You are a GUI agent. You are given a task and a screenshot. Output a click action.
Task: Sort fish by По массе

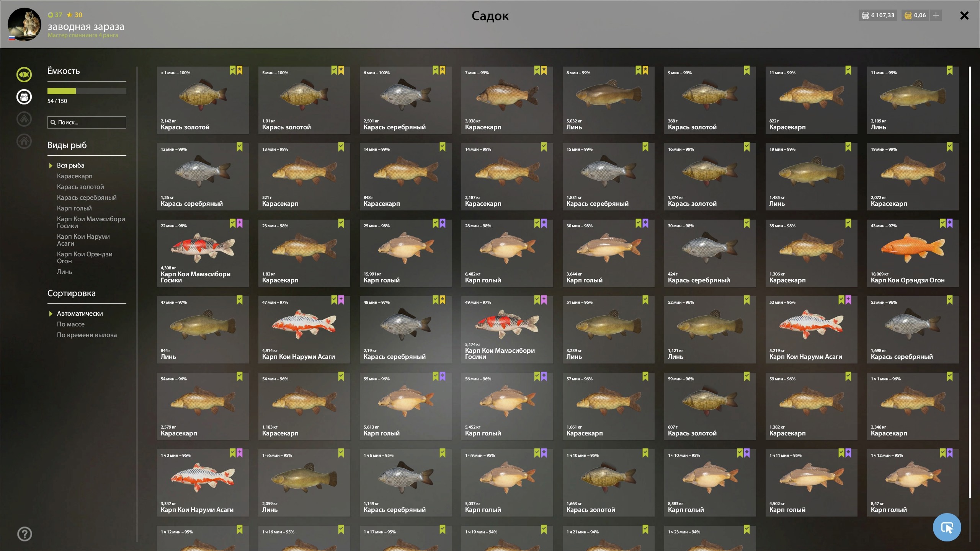coord(71,324)
